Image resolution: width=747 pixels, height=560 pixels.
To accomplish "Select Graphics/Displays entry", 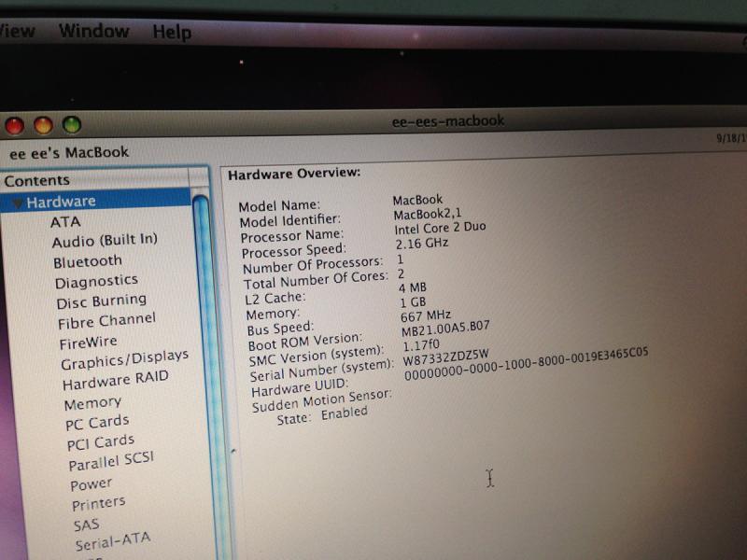I will click(124, 360).
